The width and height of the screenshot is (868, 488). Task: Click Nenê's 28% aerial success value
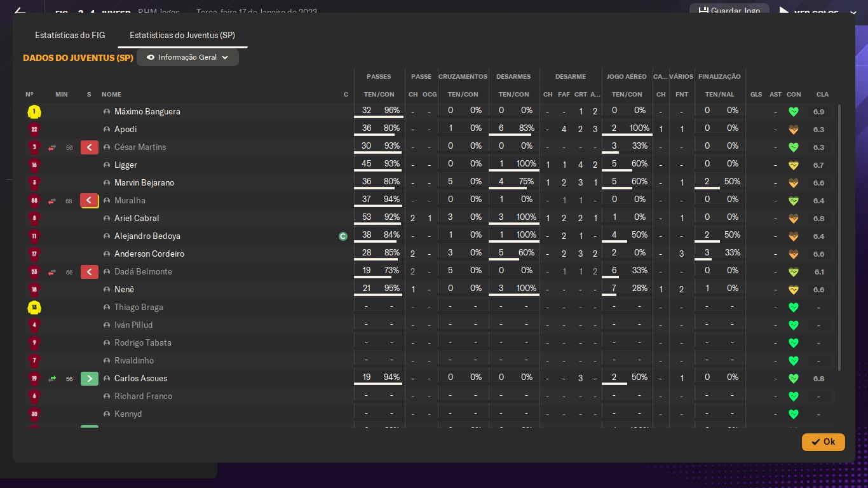(640, 288)
